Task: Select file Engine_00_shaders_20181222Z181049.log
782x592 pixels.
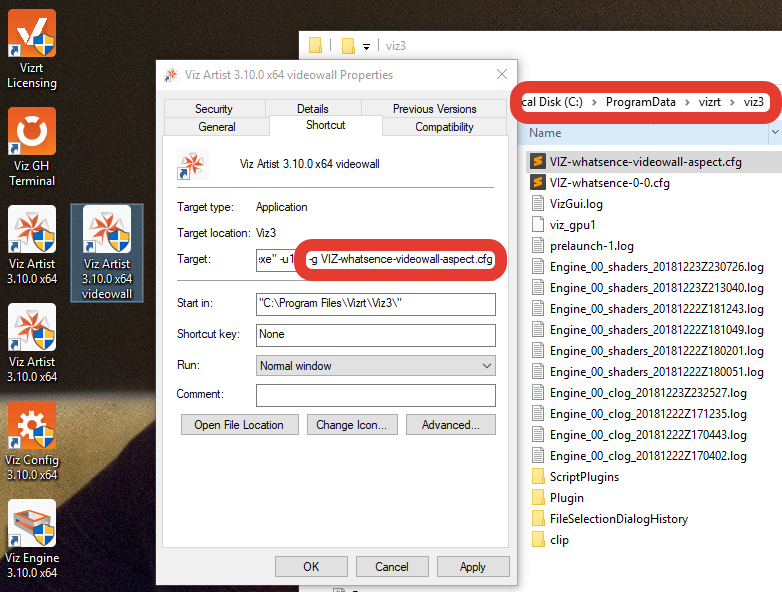Action: [656, 330]
